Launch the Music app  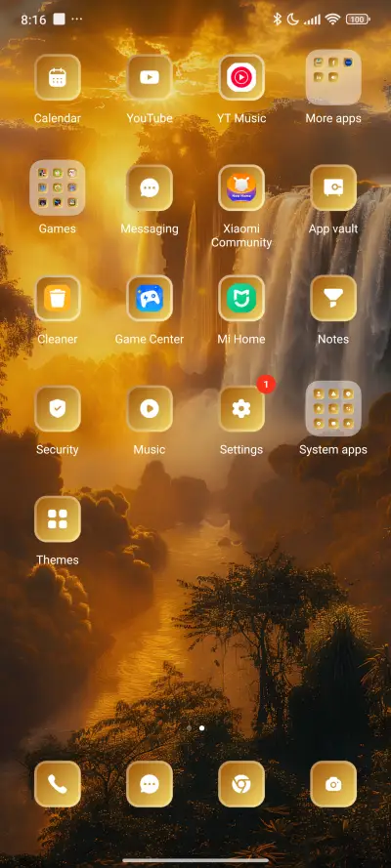[x=149, y=408]
